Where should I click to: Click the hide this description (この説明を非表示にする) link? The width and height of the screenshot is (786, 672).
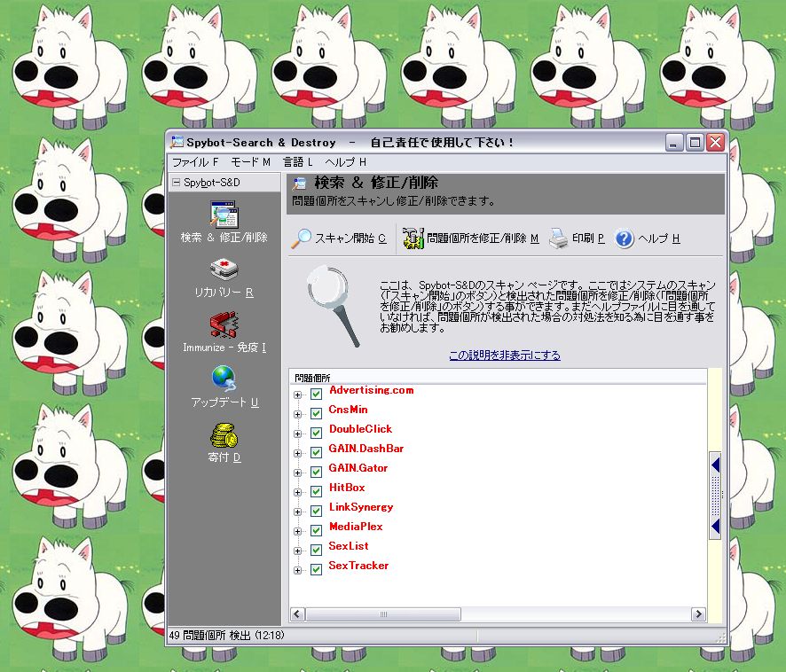pos(504,356)
